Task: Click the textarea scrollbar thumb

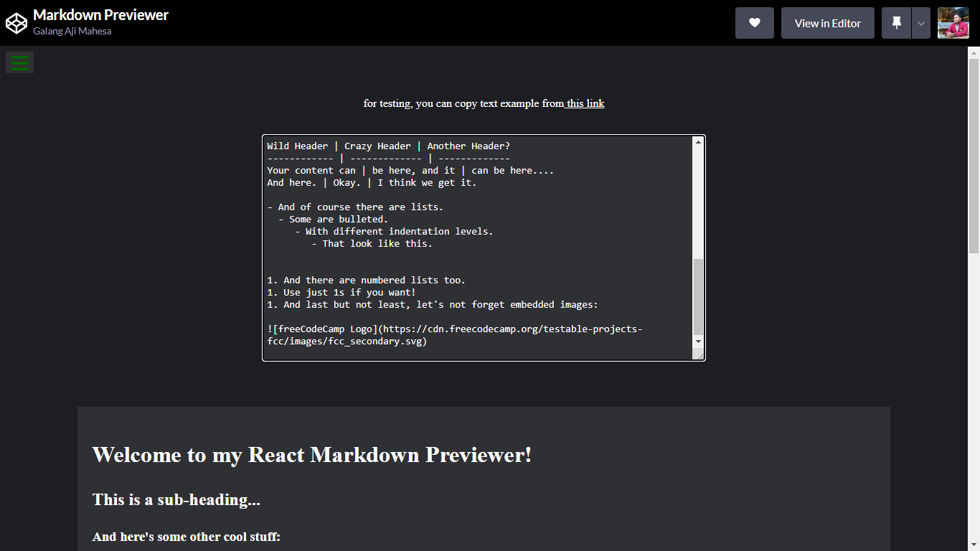Action: click(x=698, y=296)
